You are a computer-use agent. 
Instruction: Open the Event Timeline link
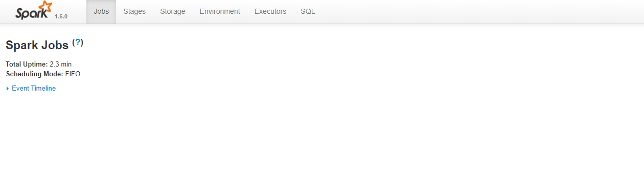[34, 89]
